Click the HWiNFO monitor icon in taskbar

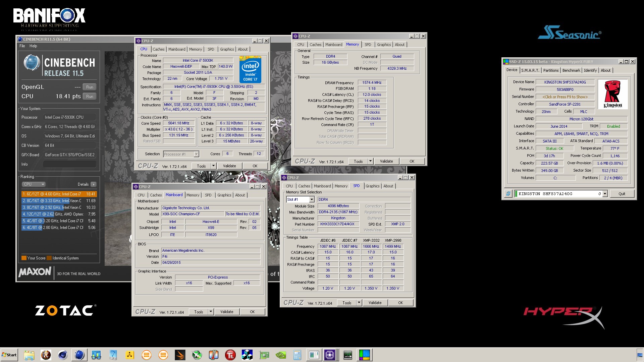tap(348, 355)
